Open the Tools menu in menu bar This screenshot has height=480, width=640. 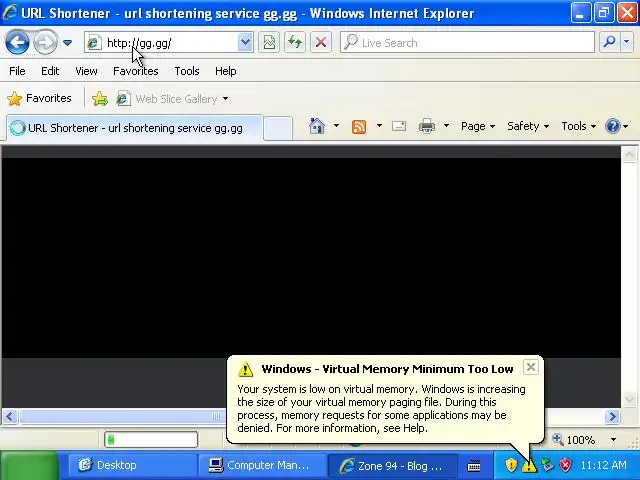(187, 71)
